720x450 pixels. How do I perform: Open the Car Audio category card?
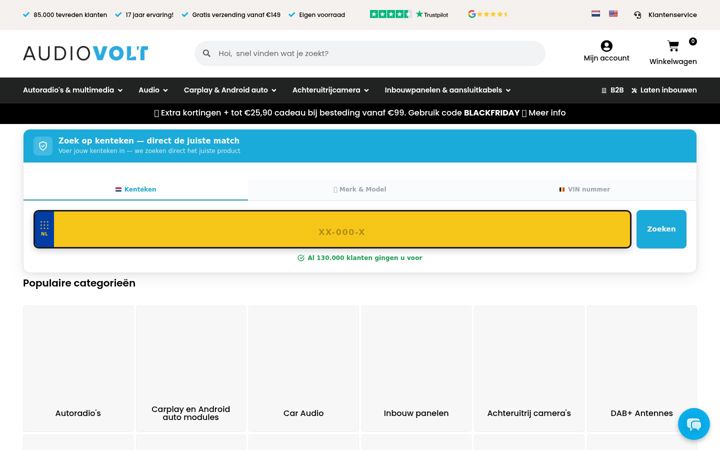point(303,368)
